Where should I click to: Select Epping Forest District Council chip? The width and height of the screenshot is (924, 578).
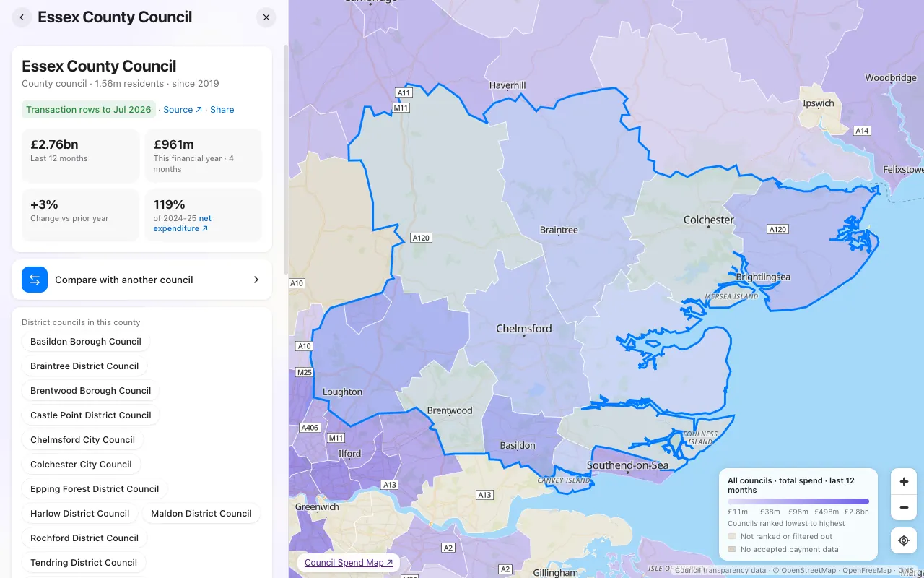tap(95, 489)
